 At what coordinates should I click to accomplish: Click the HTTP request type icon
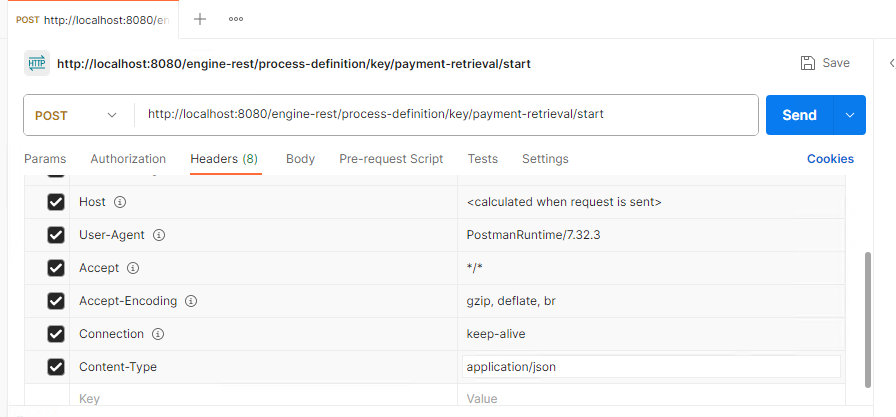(37, 63)
